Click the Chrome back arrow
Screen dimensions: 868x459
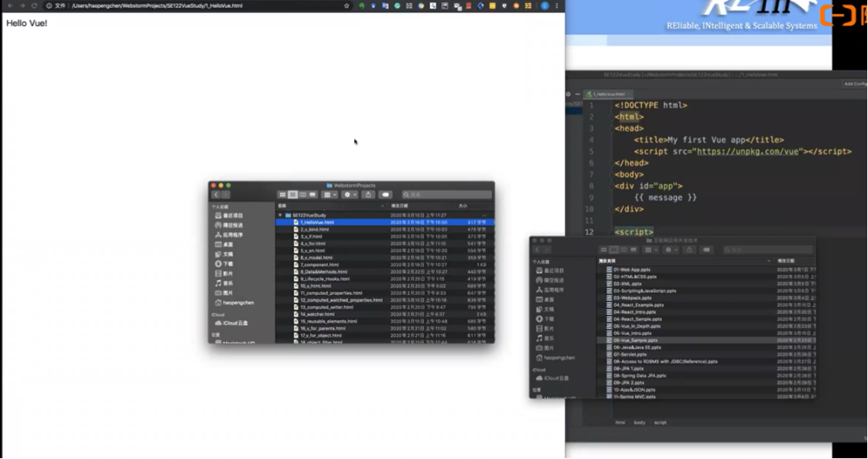pyautogui.click(x=9, y=5)
